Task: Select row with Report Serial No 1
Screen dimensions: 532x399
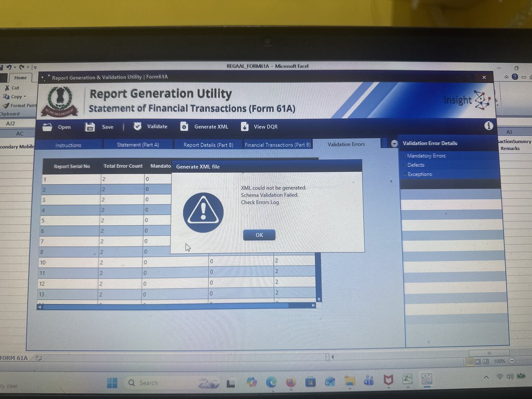Action: click(x=106, y=179)
